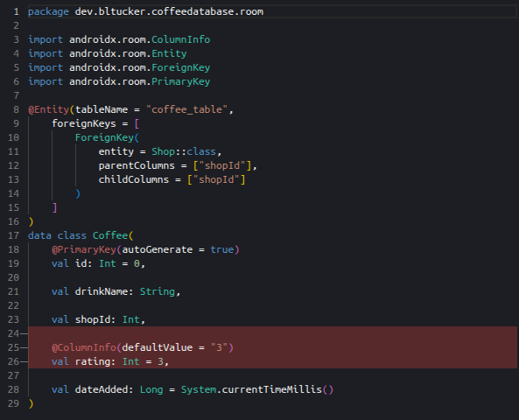Click the parentColumns parameter
The width and height of the screenshot is (519, 420).
click(x=137, y=165)
